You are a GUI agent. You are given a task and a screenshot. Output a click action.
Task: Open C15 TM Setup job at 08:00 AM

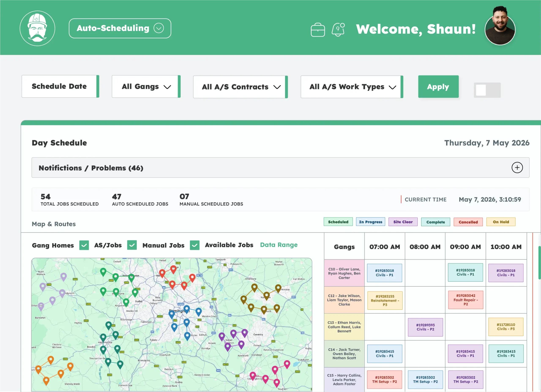tap(425, 380)
